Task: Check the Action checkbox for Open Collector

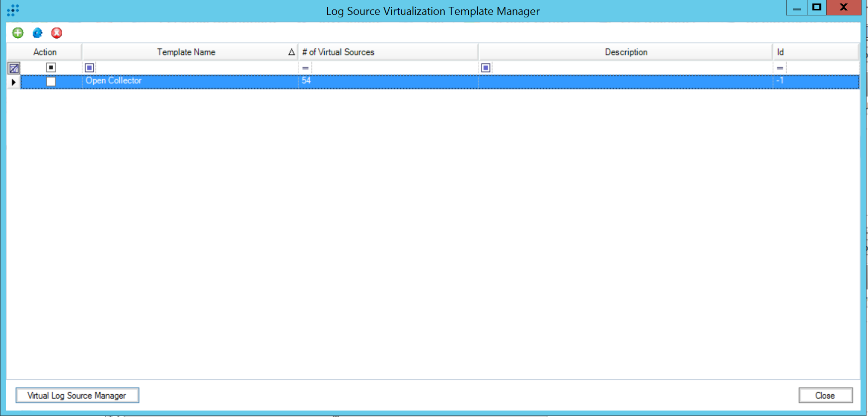Action: (51, 81)
